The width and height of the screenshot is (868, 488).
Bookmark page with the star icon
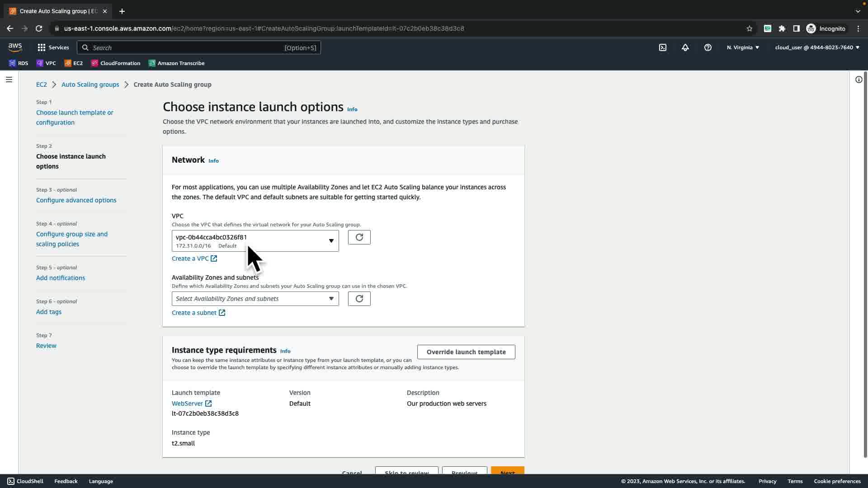click(749, 28)
